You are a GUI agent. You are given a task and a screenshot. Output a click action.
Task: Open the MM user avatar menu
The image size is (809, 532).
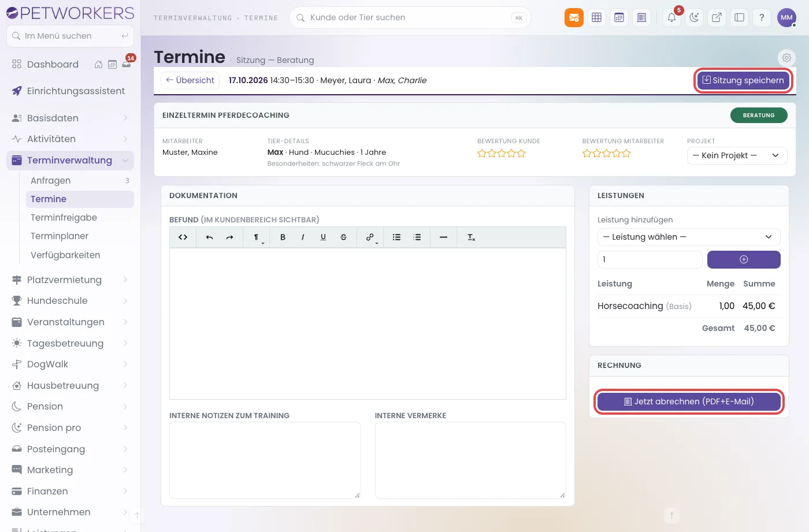pos(786,18)
